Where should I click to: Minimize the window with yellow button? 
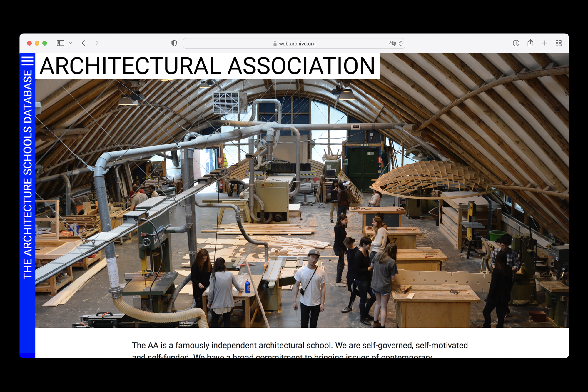[37, 43]
